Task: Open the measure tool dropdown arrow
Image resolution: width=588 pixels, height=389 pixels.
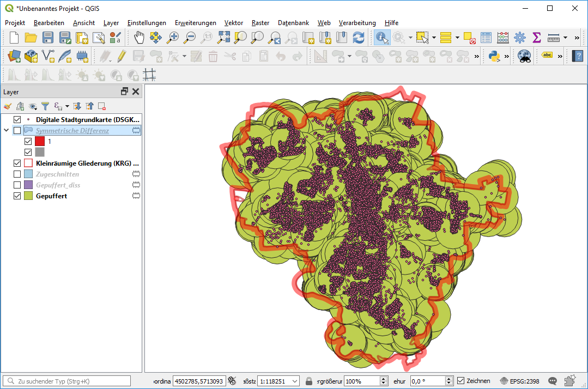Action: [x=566, y=38]
